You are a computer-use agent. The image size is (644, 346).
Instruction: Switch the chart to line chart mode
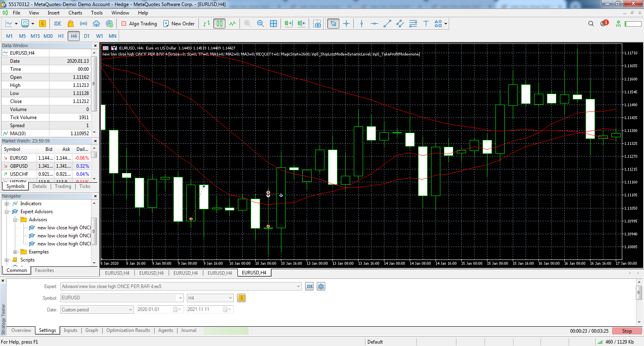pos(232,24)
